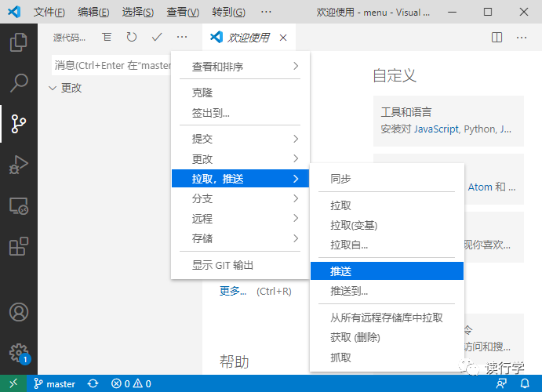Choose 推送到... in the submenu
The image size is (542, 392).
[x=387, y=291]
